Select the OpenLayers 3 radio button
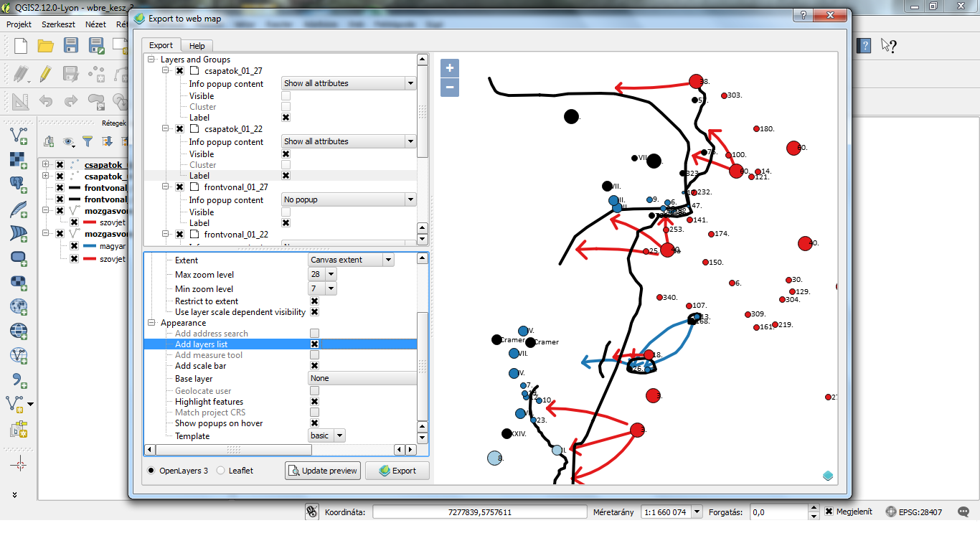 pyautogui.click(x=151, y=471)
